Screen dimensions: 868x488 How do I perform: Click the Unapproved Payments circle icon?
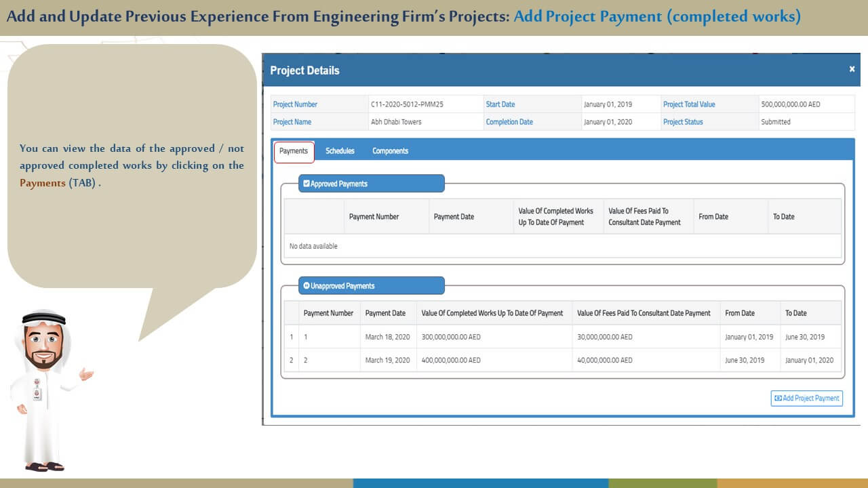(307, 286)
